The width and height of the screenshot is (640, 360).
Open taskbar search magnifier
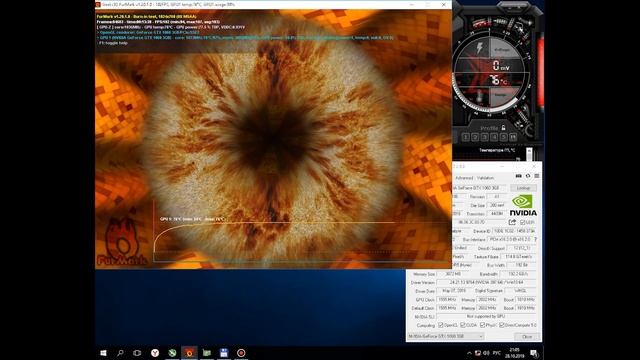point(120,353)
